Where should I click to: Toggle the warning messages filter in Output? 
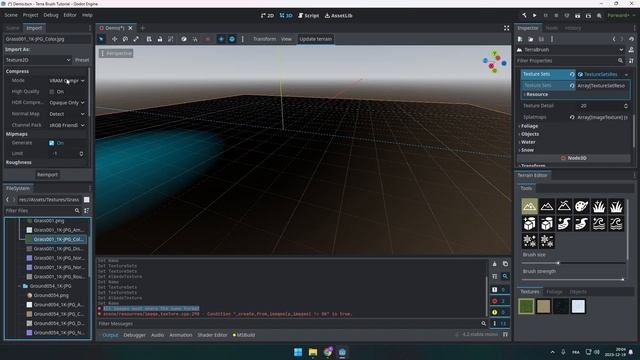coord(499,312)
